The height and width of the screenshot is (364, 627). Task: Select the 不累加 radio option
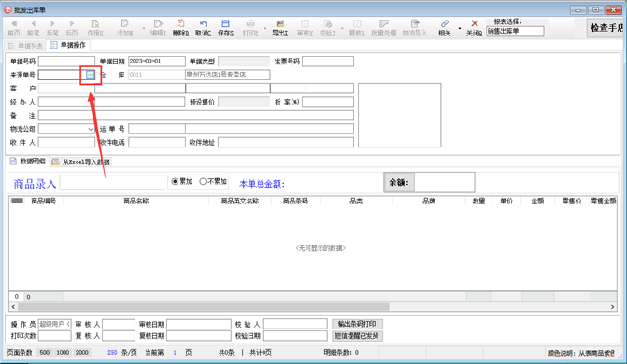[213, 181]
